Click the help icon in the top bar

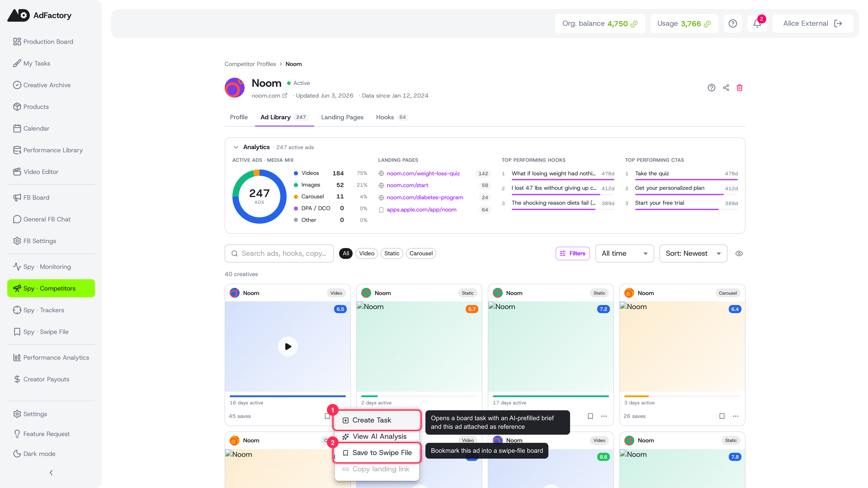(x=733, y=23)
